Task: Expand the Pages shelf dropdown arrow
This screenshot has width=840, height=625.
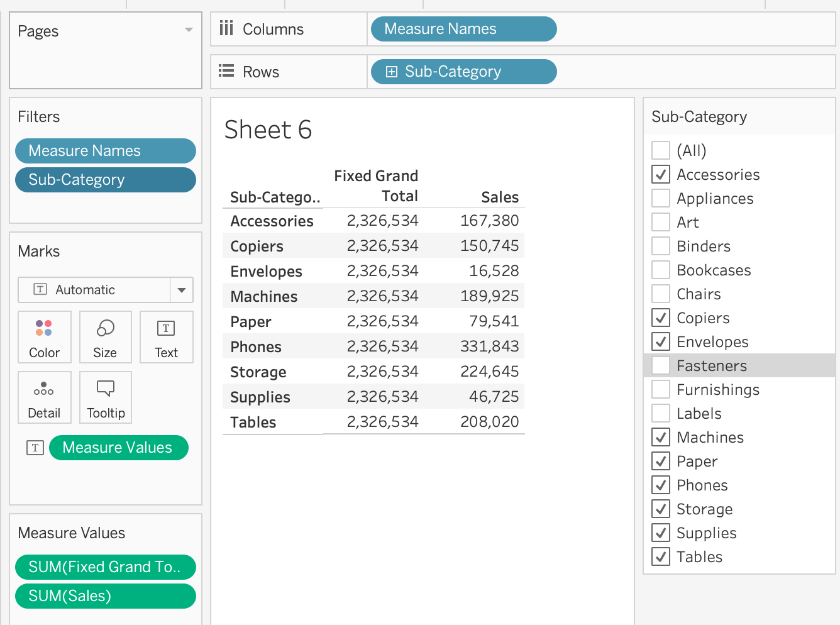Action: [x=189, y=30]
